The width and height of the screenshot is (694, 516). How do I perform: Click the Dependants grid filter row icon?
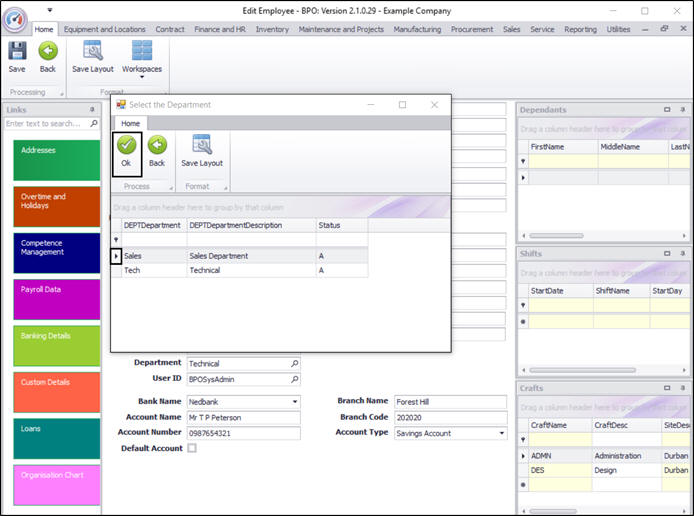coord(523,162)
